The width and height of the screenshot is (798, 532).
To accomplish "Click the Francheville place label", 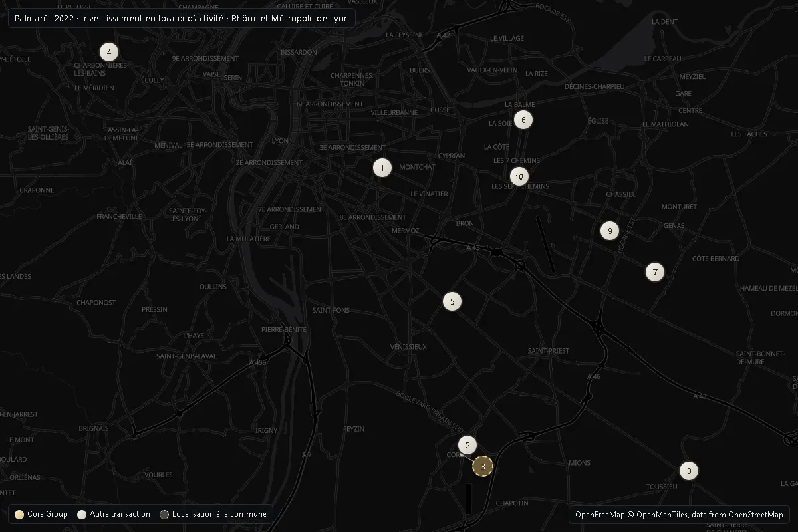I will (119, 217).
